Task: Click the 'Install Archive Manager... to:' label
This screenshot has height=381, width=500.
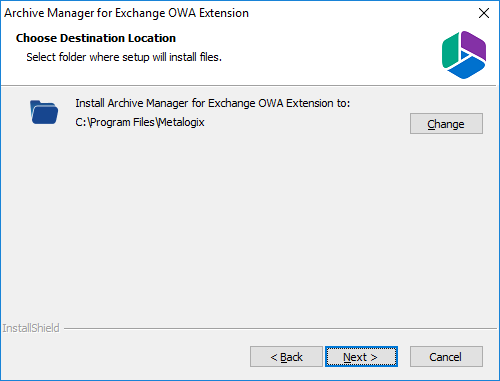Action: click(x=213, y=103)
